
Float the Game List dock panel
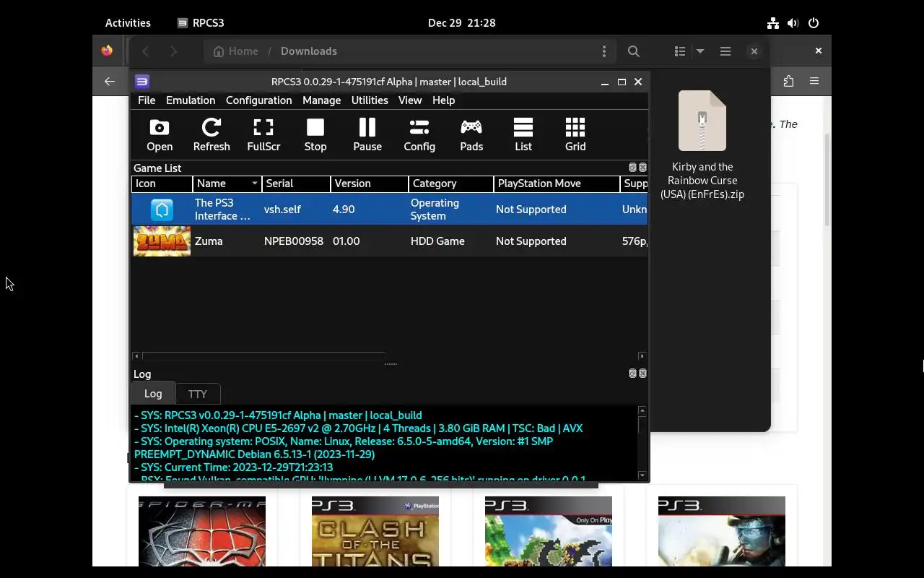(x=632, y=168)
